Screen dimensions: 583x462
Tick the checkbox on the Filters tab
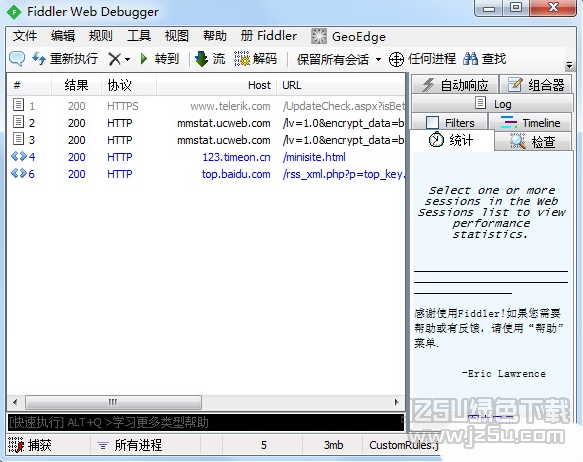pyautogui.click(x=432, y=123)
